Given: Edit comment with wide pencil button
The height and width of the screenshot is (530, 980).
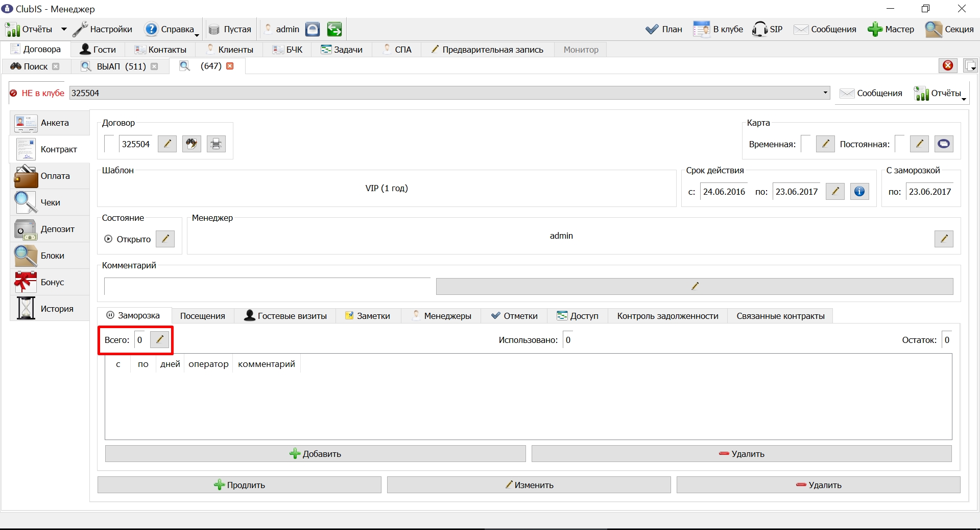Looking at the screenshot, I should point(695,286).
